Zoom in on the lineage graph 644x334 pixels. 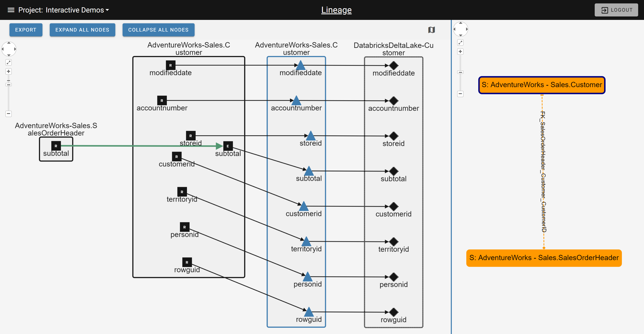pos(8,71)
